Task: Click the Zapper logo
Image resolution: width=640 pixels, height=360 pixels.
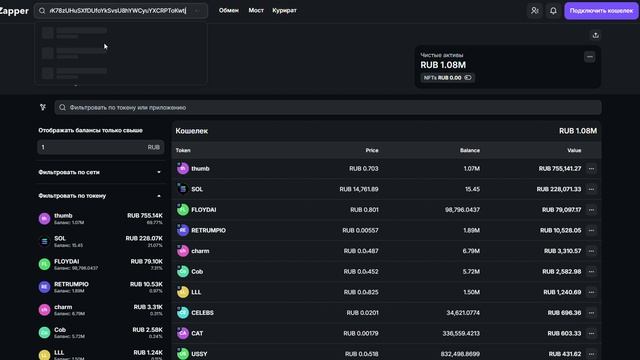Action: pos(14,11)
